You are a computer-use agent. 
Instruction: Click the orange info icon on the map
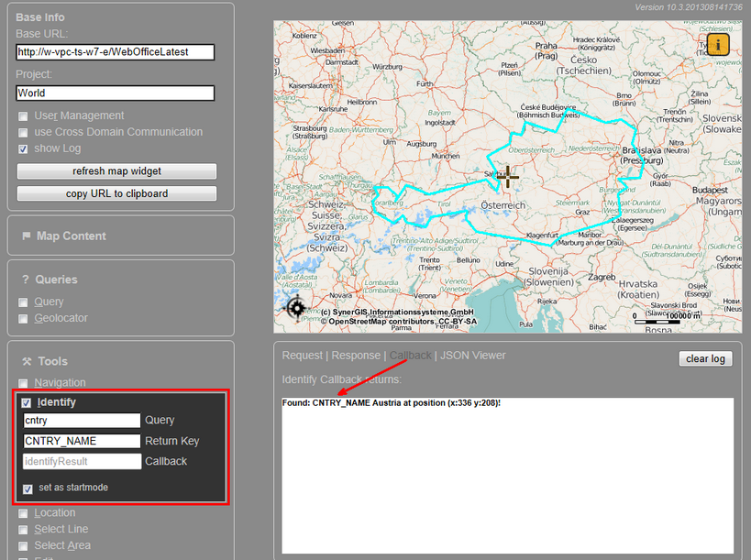point(716,43)
